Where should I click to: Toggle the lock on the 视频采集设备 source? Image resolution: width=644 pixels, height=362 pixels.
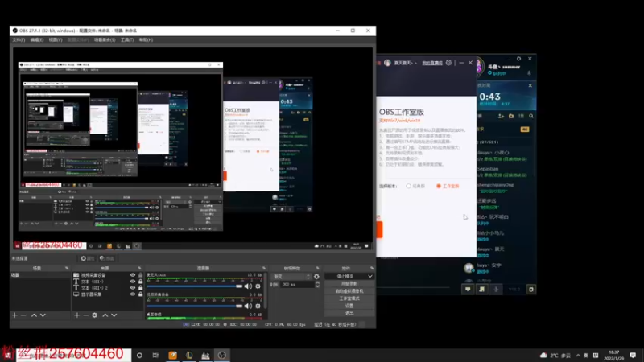(x=140, y=275)
